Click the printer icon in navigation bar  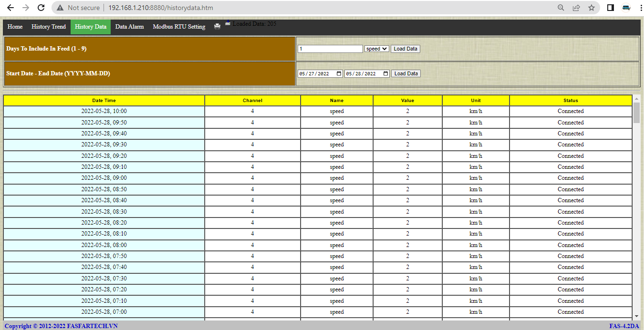click(217, 27)
